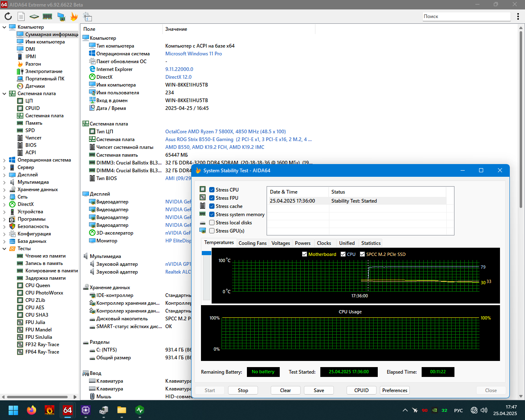This screenshot has width=525, height=420.
Task: Click the gear with checklist toolbar icon
Action: pos(87,16)
